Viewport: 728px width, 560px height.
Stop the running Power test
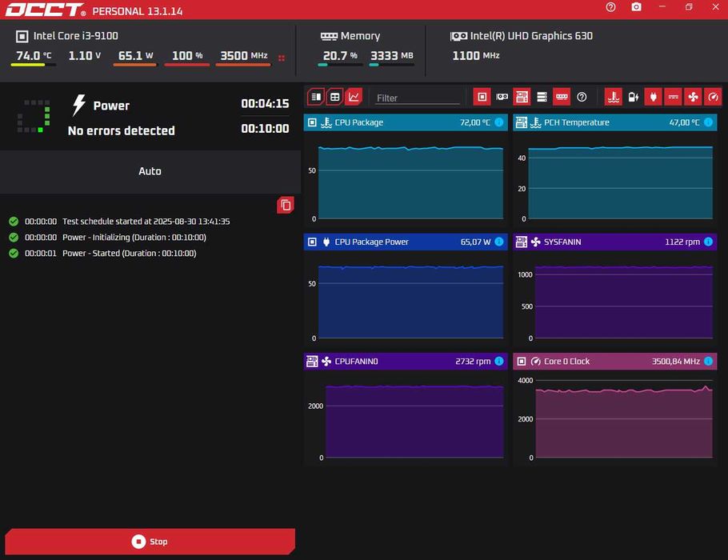click(150, 542)
